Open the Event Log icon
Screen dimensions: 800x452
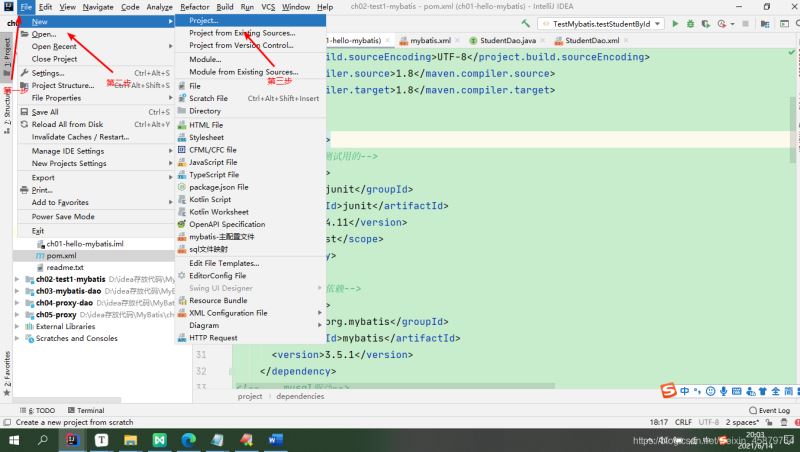753,410
